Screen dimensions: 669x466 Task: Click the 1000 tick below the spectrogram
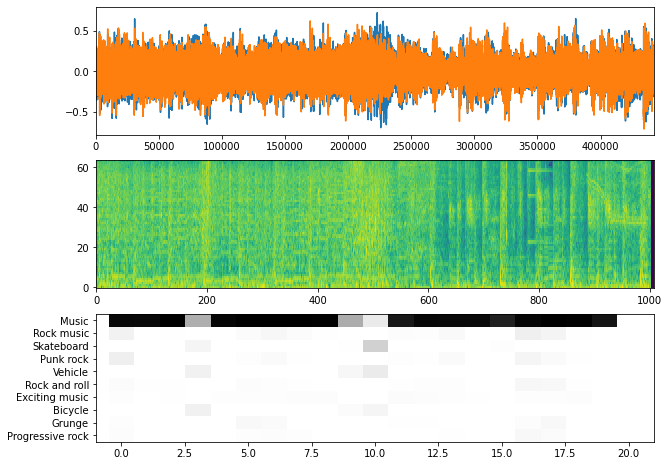coord(649,300)
